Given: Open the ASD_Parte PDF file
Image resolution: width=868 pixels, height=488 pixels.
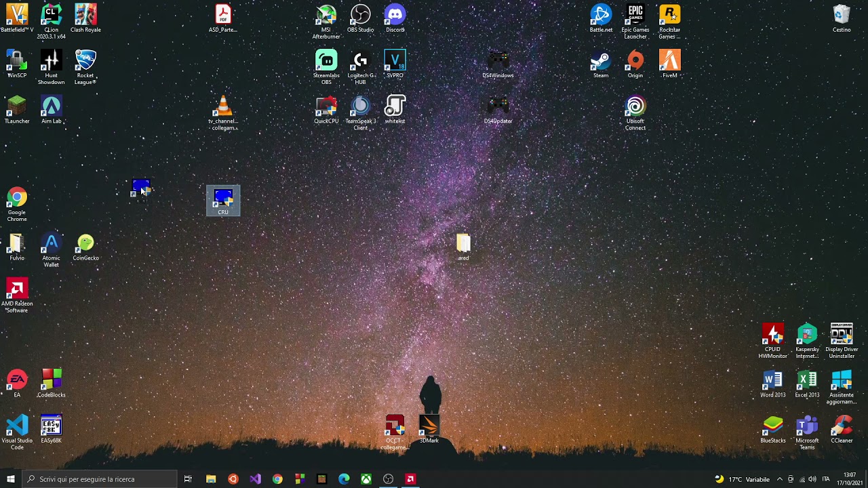Looking at the screenshot, I should pos(223,18).
